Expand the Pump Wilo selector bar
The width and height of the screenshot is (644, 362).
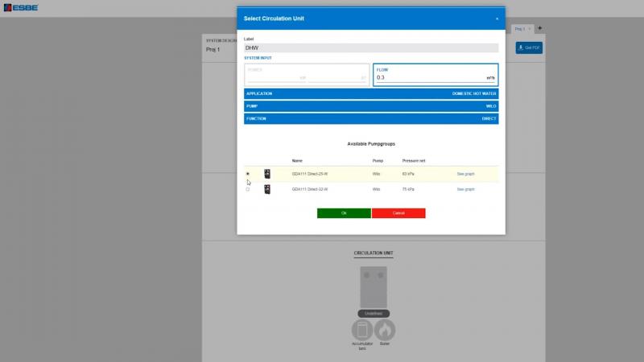[371, 106]
